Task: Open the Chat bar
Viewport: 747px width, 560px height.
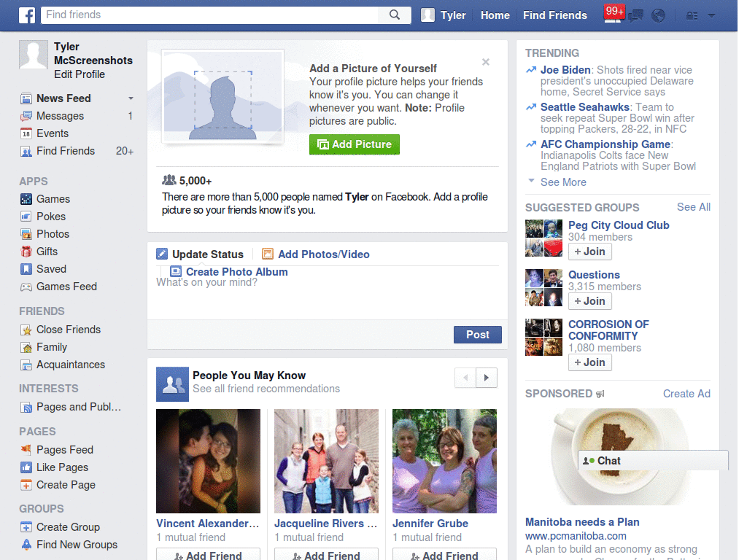Action: click(653, 461)
